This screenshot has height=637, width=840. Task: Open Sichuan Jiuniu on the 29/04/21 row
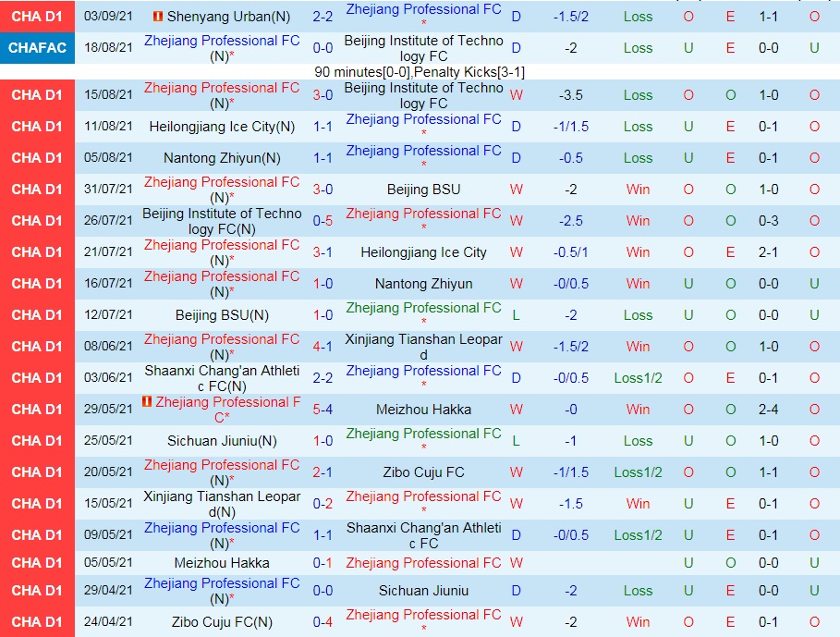click(x=423, y=591)
